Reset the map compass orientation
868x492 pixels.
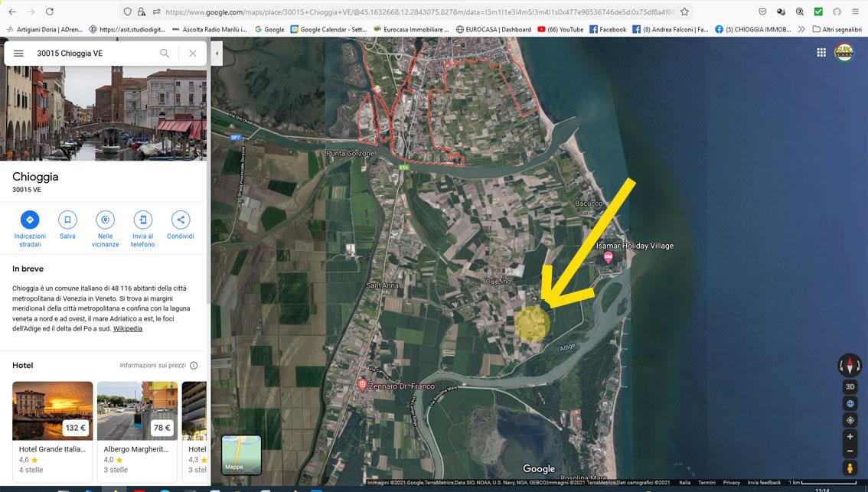point(850,365)
